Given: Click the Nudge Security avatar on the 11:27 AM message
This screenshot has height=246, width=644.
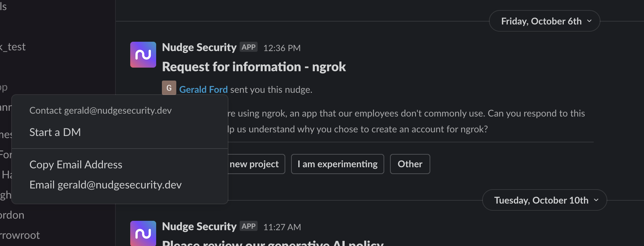Looking at the screenshot, I should [143, 233].
